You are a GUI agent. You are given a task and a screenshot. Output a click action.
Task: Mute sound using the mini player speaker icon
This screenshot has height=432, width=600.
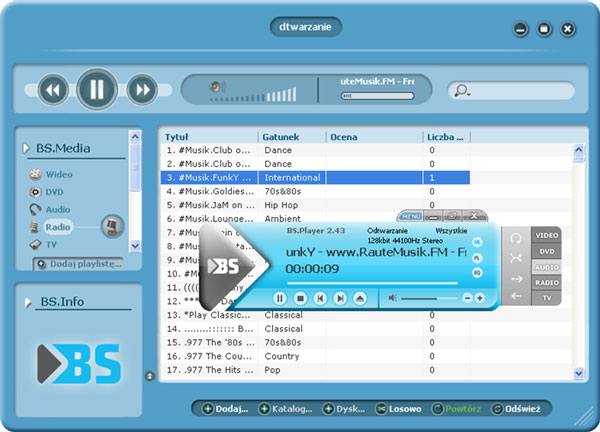[x=393, y=298]
